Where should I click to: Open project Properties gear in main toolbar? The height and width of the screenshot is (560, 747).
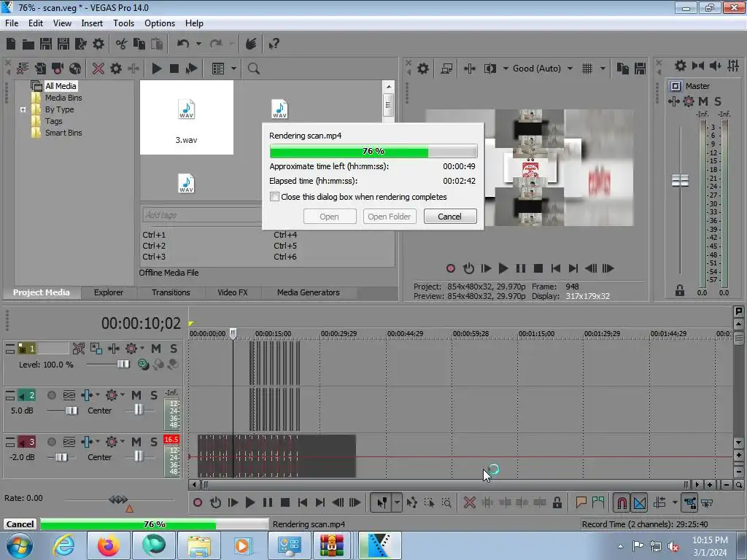pyautogui.click(x=98, y=44)
